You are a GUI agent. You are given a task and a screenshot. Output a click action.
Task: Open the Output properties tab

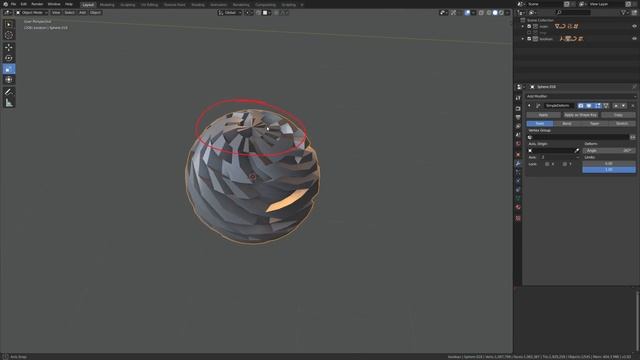click(518, 118)
